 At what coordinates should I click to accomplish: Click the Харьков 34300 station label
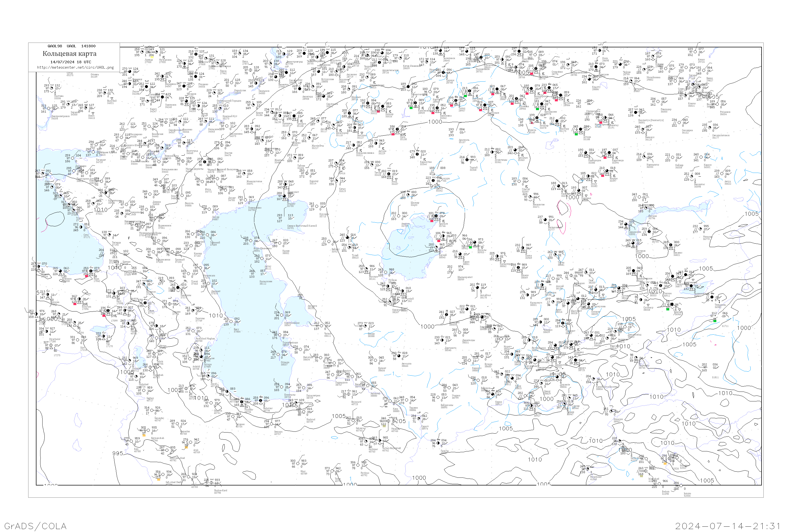[74, 113]
